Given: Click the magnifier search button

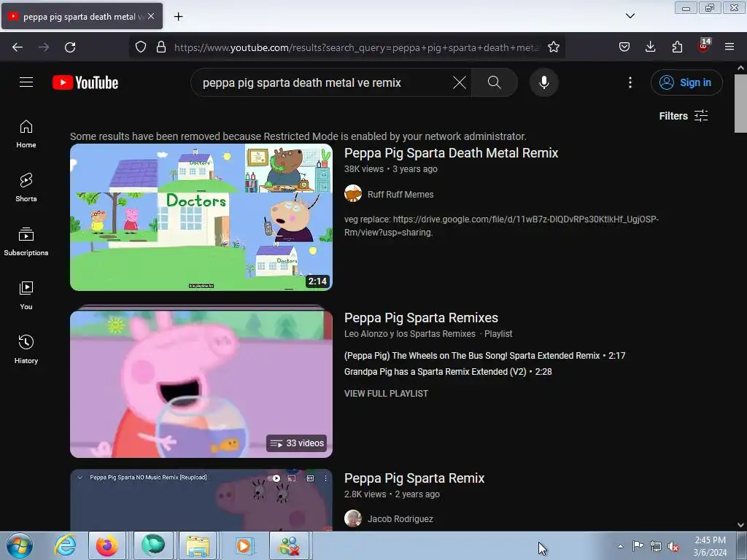Looking at the screenshot, I should point(495,82).
